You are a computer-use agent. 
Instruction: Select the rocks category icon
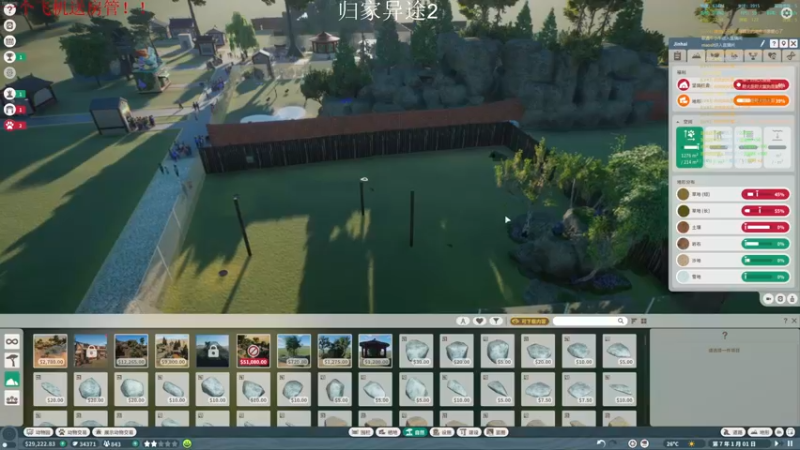[12, 380]
